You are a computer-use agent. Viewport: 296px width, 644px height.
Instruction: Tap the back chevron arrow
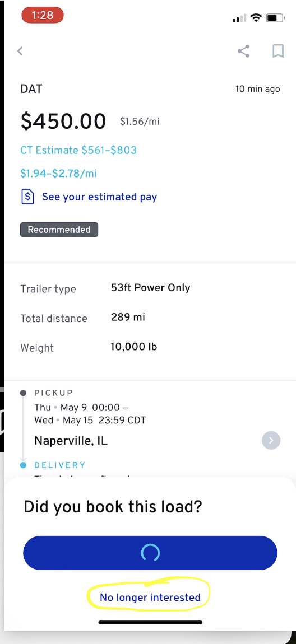(x=20, y=51)
